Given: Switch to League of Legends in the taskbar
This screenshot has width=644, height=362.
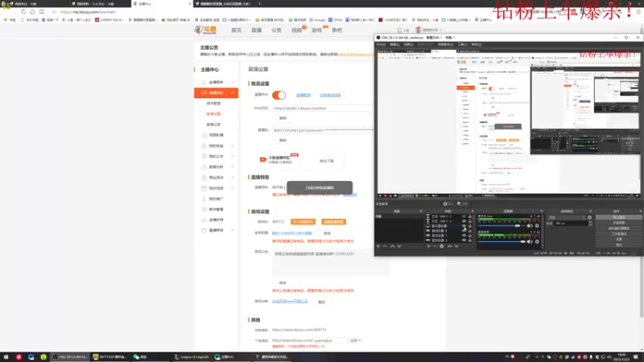Looking at the screenshot, I should tap(192, 357).
